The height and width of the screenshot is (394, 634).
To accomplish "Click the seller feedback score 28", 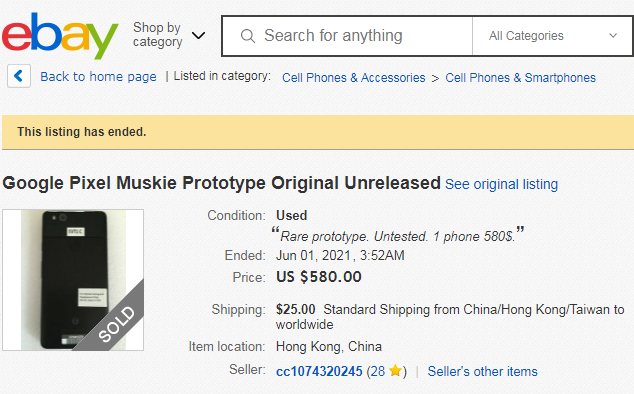I will pyautogui.click(x=378, y=371).
